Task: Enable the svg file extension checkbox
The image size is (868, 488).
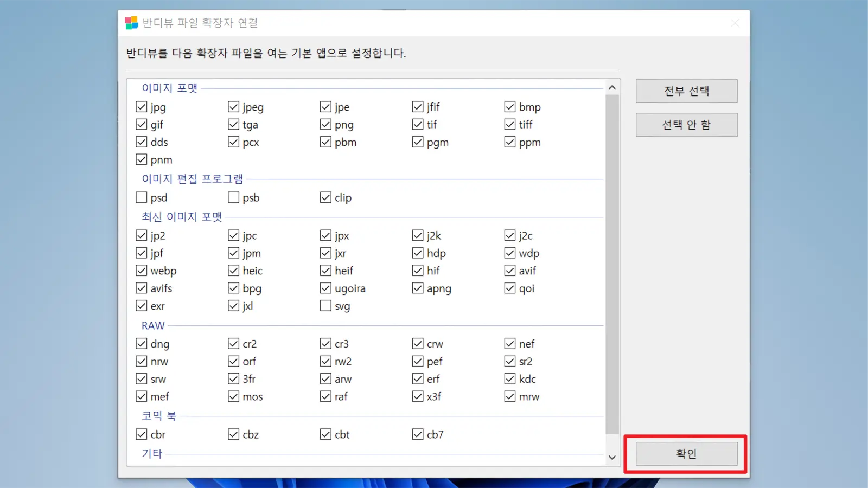Action: click(x=325, y=306)
